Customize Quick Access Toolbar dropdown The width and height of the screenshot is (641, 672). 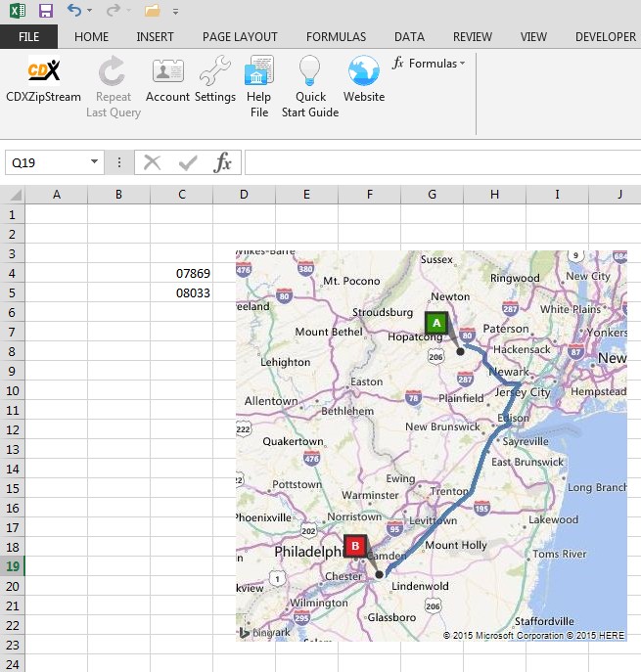(x=175, y=12)
